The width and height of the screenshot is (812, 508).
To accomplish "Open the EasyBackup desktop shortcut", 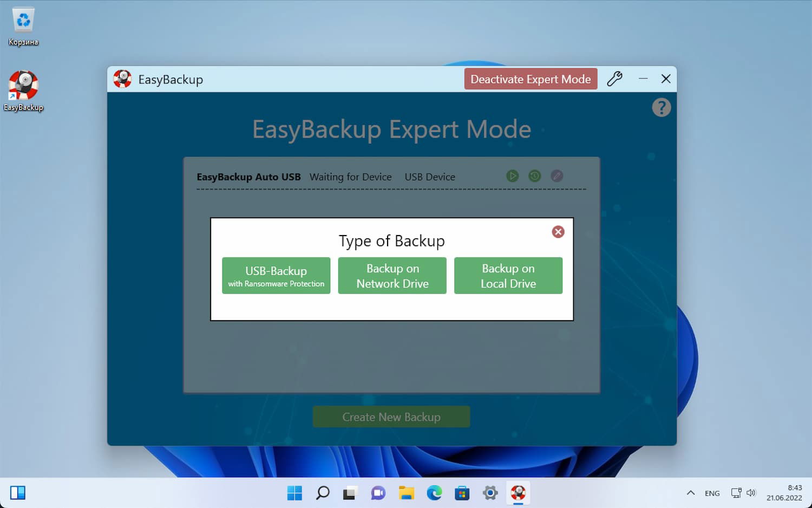I will pyautogui.click(x=23, y=90).
